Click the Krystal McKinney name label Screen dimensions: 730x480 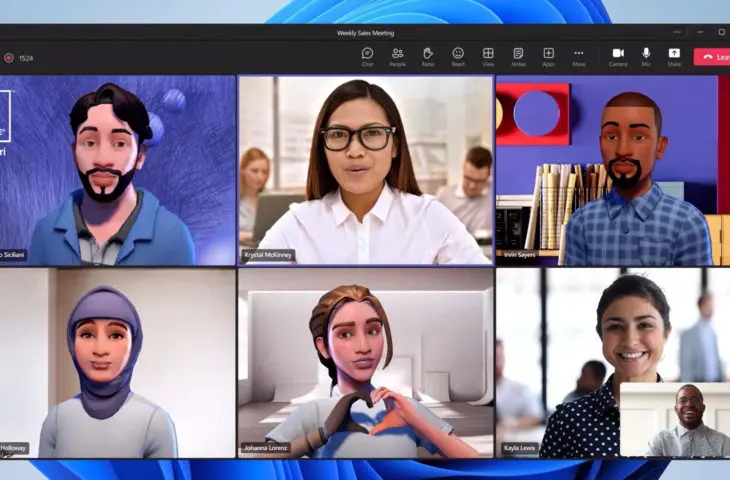tap(268, 255)
